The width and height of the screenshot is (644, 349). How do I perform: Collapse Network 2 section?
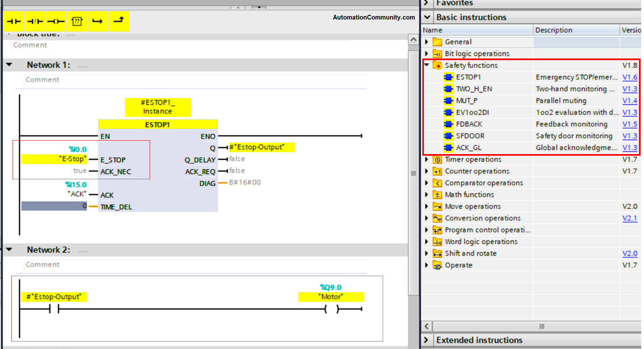[9, 250]
